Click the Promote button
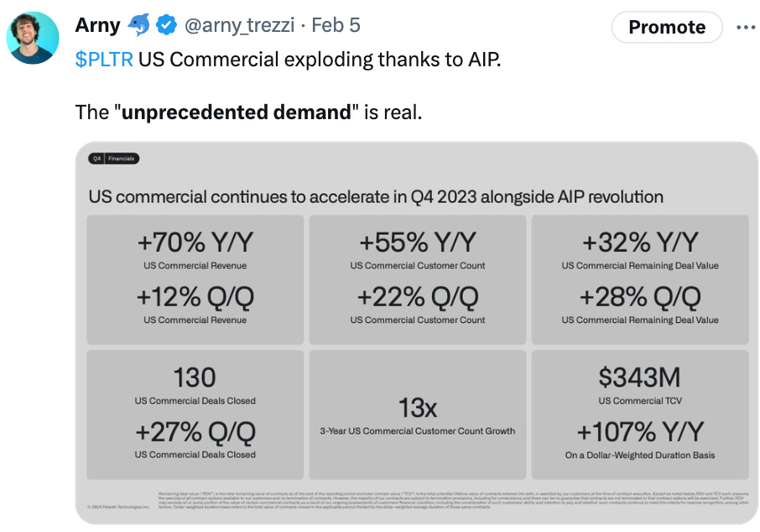This screenshot has width=760, height=532. coord(667,27)
